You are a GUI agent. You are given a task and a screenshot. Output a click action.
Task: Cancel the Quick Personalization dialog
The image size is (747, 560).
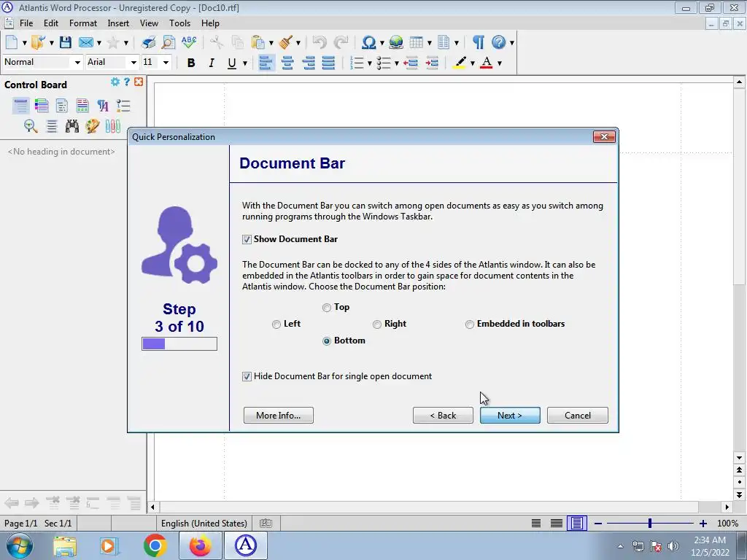[x=578, y=416]
